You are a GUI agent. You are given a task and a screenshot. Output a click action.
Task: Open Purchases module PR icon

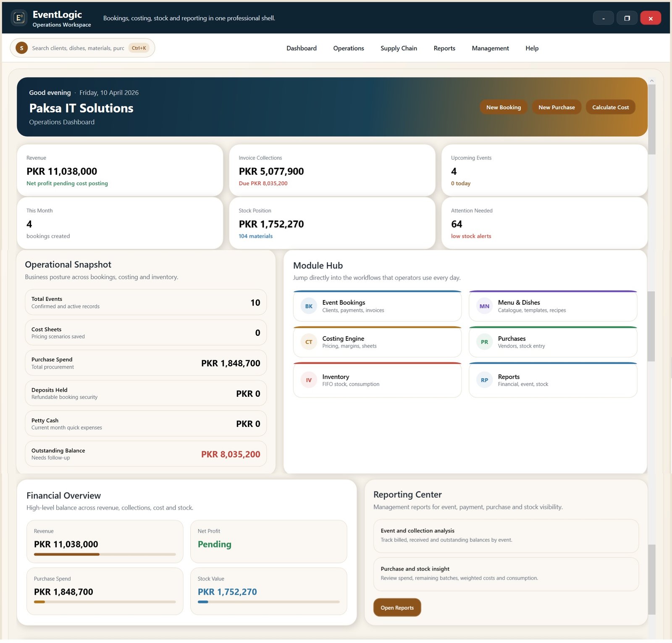tap(484, 342)
